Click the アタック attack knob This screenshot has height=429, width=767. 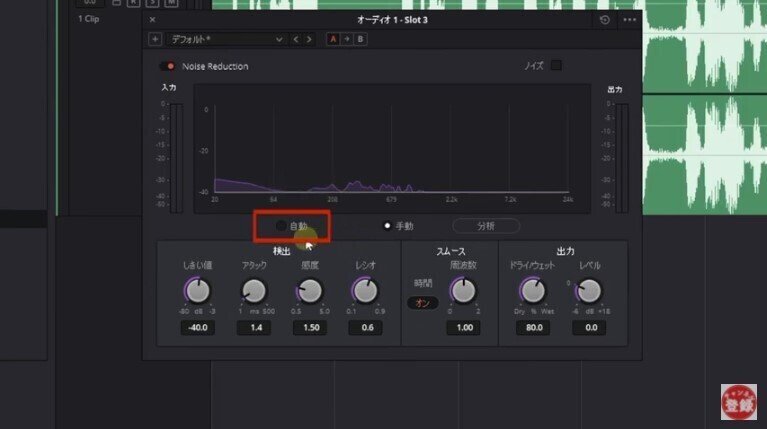point(254,291)
